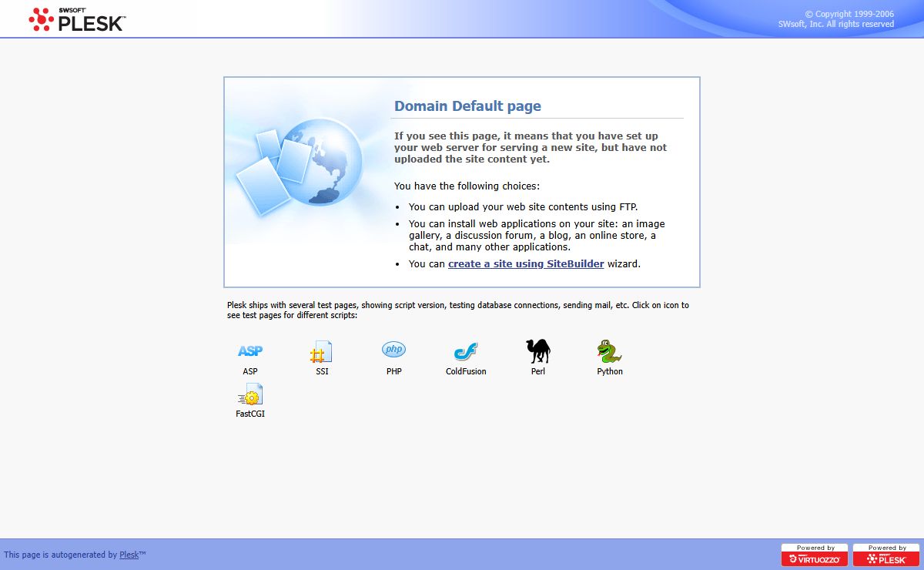Open the SSI test page icon
This screenshot has height=570, width=924.
(321, 352)
